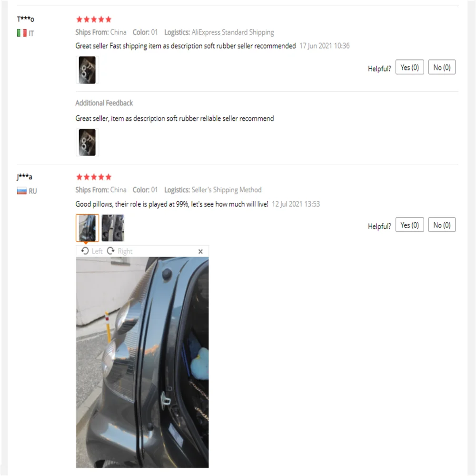Select J***a's first highlighted photo thumbnail

[87, 228]
